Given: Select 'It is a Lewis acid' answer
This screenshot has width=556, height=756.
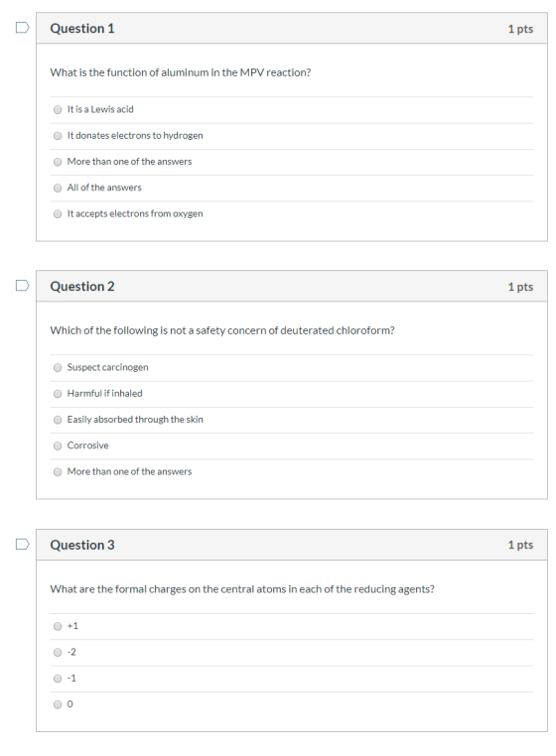Looking at the screenshot, I should pos(58,109).
